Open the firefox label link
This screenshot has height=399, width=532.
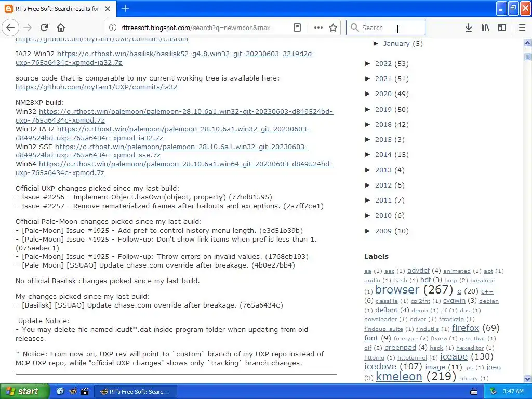465,328
